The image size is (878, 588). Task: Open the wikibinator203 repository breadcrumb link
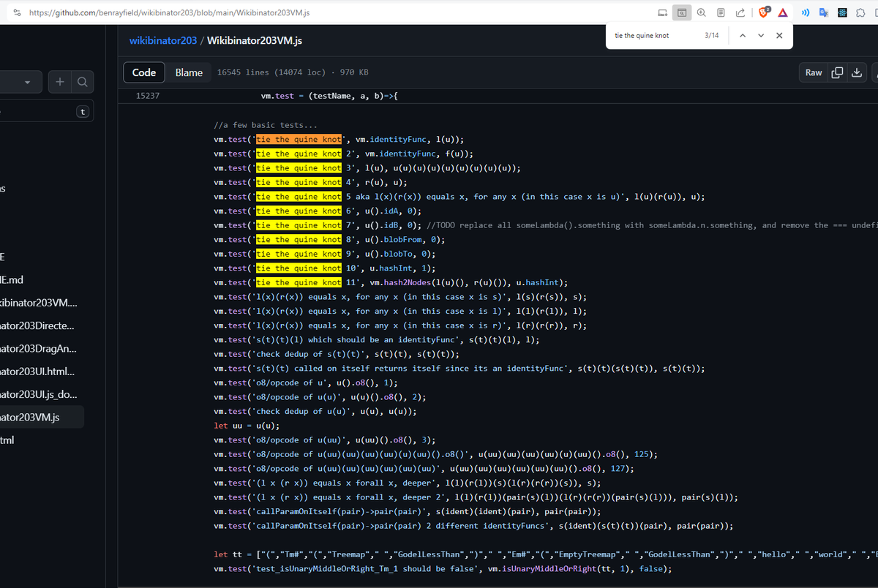click(162, 40)
